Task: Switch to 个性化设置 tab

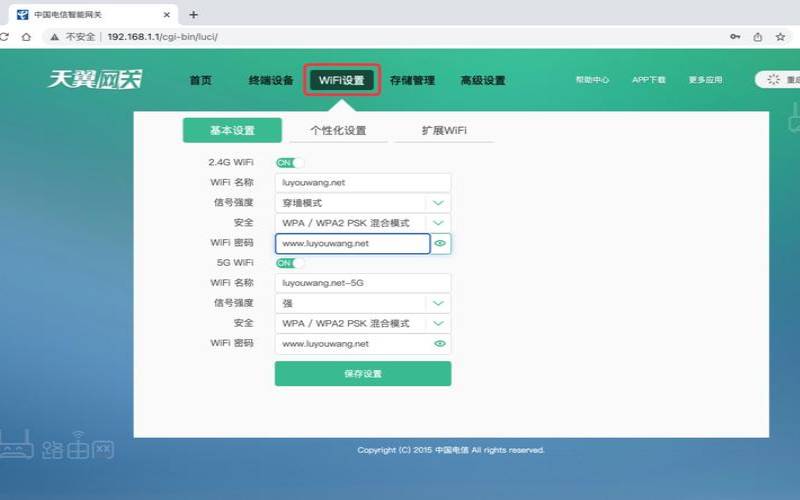Action: point(338,130)
